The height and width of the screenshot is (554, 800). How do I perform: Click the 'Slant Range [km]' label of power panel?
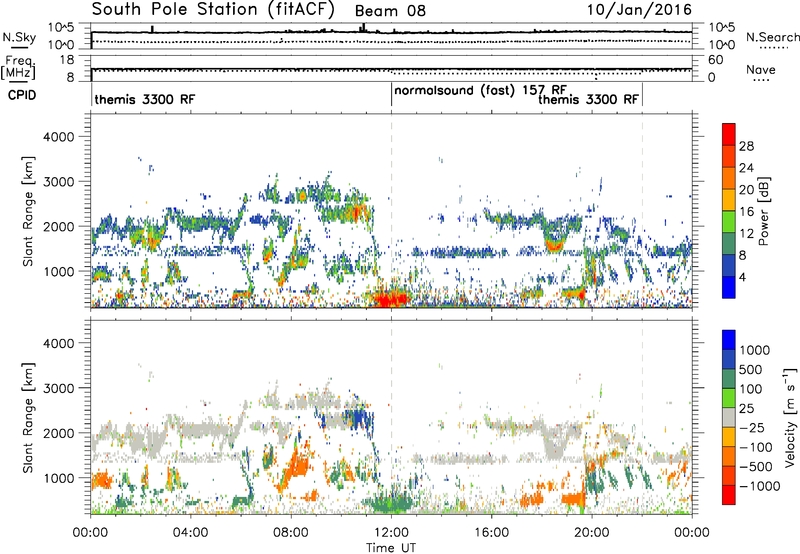tap(28, 211)
